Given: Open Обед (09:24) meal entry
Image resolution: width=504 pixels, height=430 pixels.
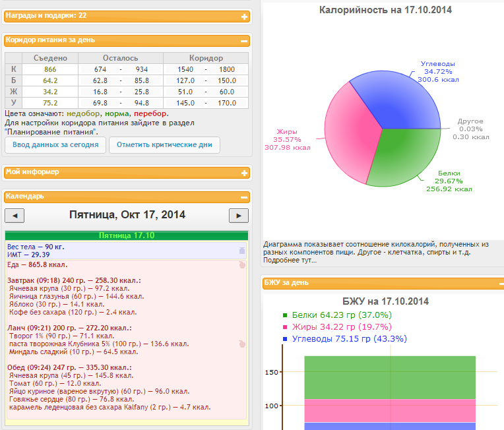Looking at the screenshot, I should click(69, 367).
